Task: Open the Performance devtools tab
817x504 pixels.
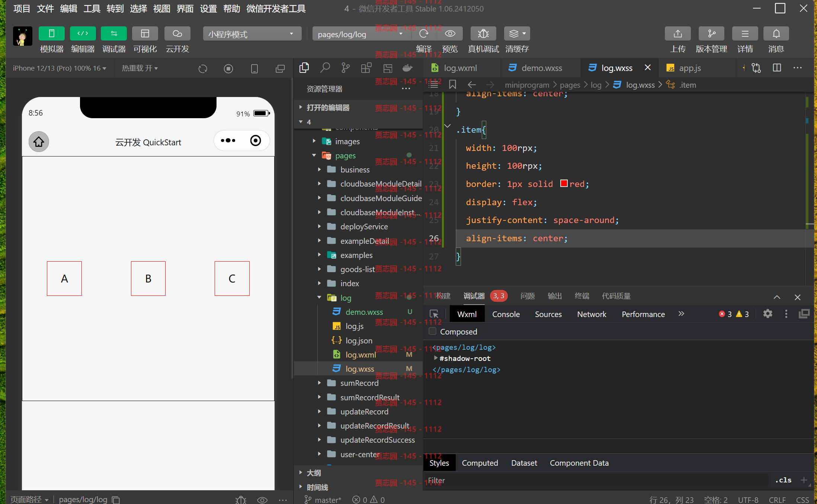Action: point(643,314)
